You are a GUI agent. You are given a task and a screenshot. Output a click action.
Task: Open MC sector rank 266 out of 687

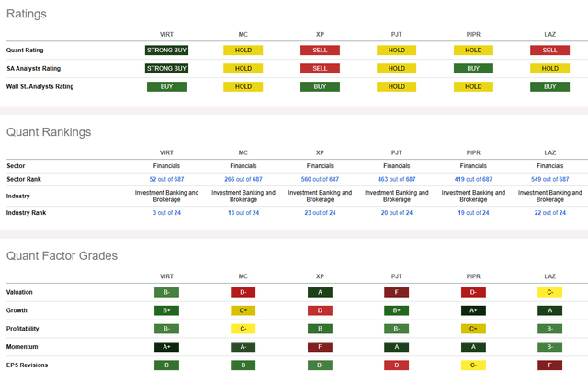243,179
